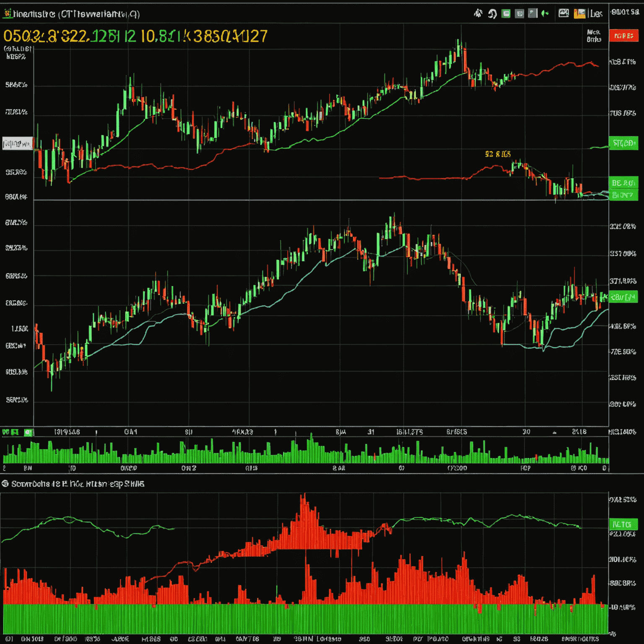Click the indicator panel title text
Image resolution: width=644 pixels, height=644 pixels.
[x=78, y=484]
